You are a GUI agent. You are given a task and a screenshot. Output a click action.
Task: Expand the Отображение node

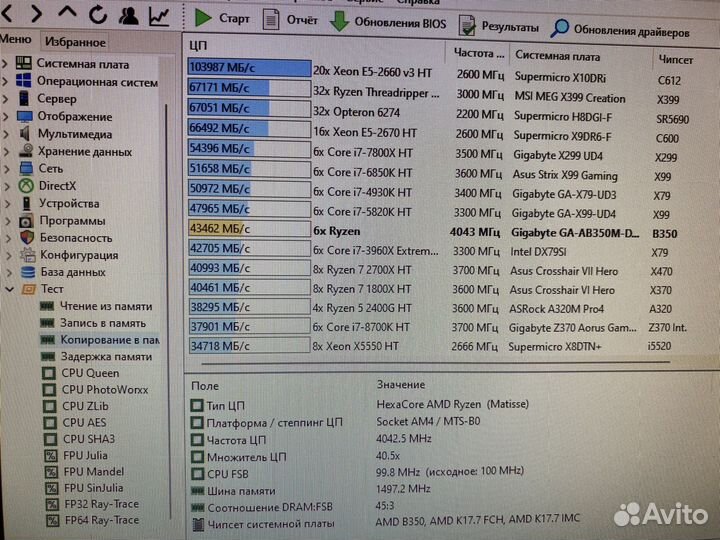click(6, 117)
